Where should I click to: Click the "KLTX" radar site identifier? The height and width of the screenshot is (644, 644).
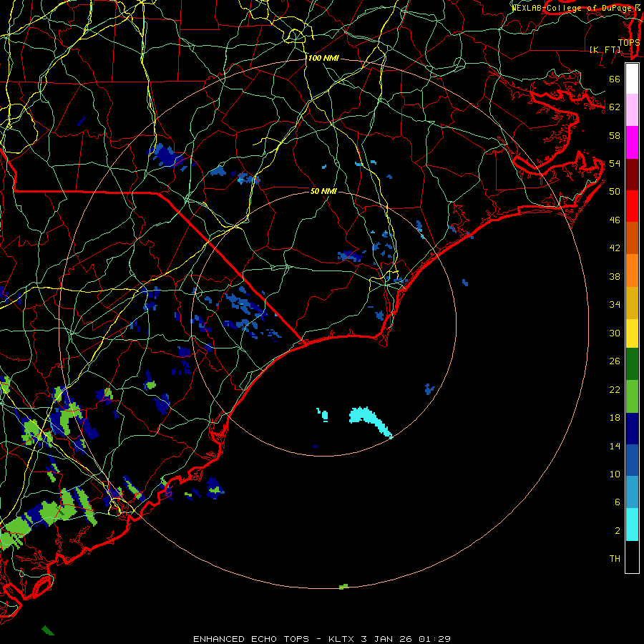point(342,639)
